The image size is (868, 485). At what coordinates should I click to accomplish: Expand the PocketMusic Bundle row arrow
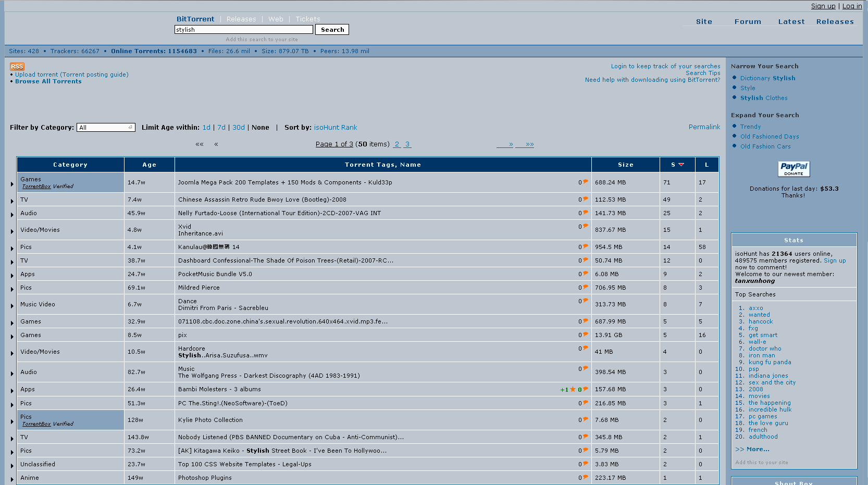(x=12, y=276)
